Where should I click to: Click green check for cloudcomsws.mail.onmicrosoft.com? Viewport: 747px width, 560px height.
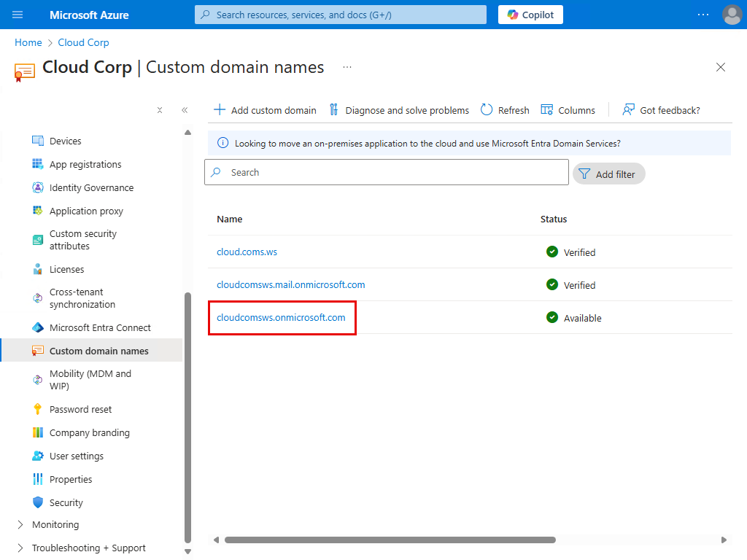point(552,284)
